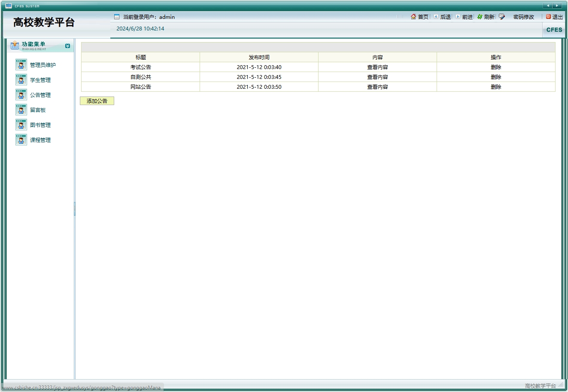Click the 密码修改 pencil icon
This screenshot has width=568, height=392.
[x=502, y=17]
